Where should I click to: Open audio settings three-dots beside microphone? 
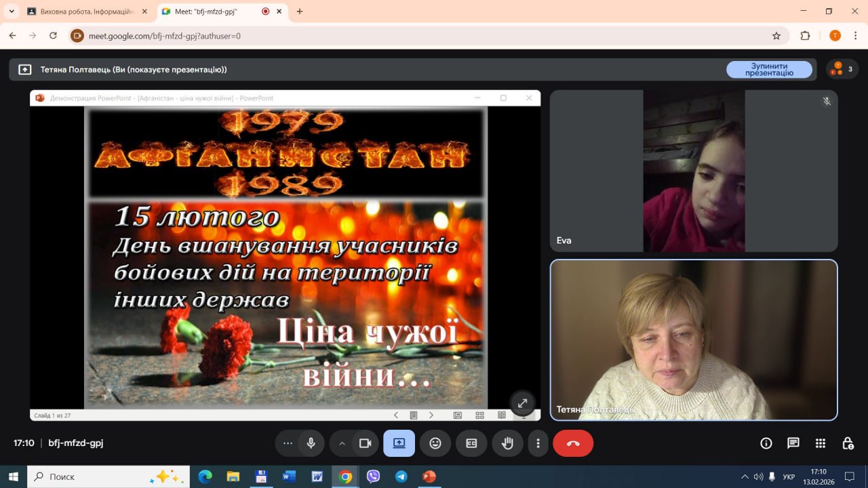[288, 443]
